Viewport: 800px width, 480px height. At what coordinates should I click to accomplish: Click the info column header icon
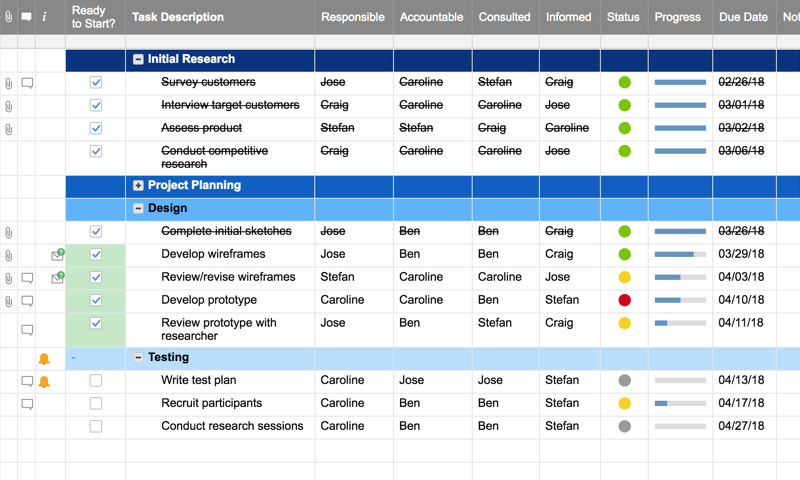tap(44, 17)
